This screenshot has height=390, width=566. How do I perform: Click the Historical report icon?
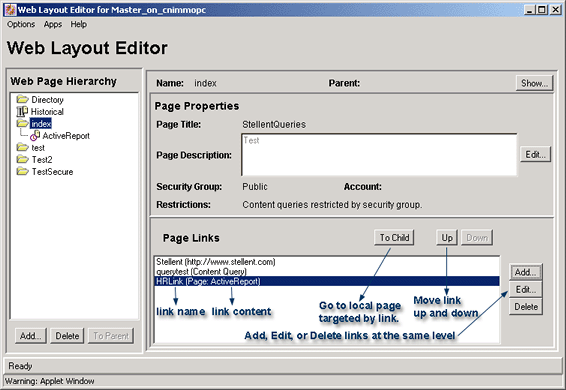22,112
